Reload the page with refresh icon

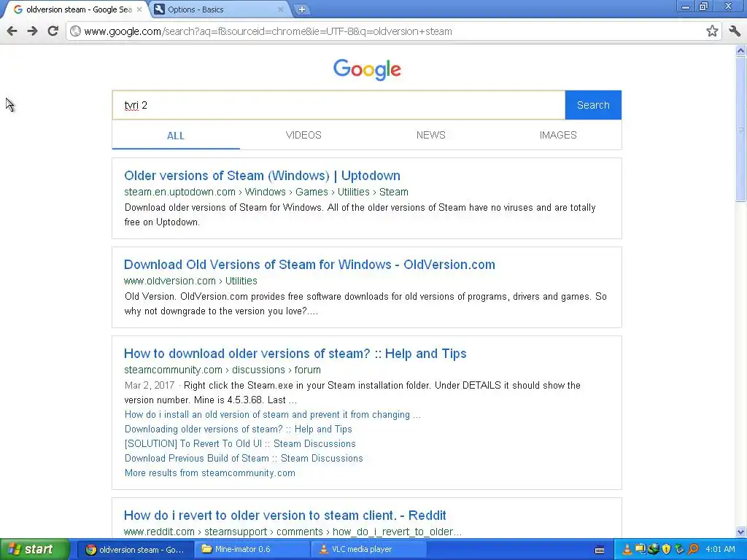click(x=53, y=31)
